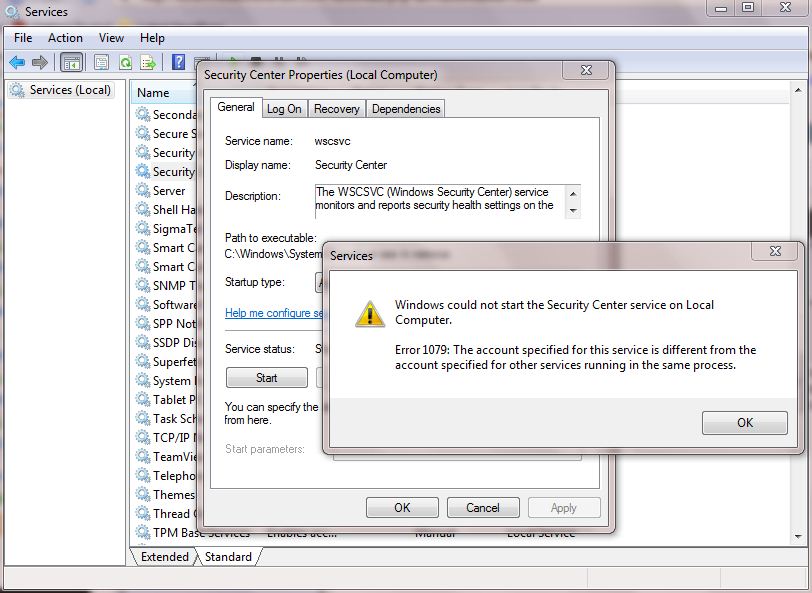Open the Help menu
The width and height of the screenshot is (812, 593).
152,38
